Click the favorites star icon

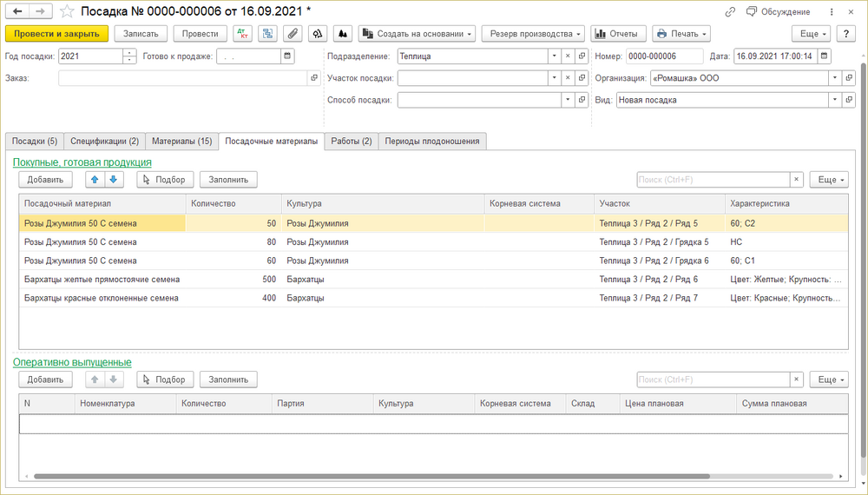[x=66, y=12]
